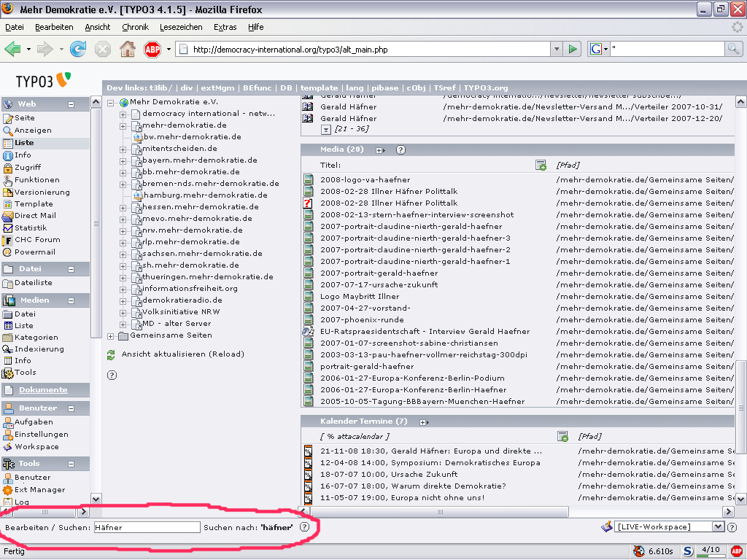Open the Ext Manager tool

tap(39, 490)
